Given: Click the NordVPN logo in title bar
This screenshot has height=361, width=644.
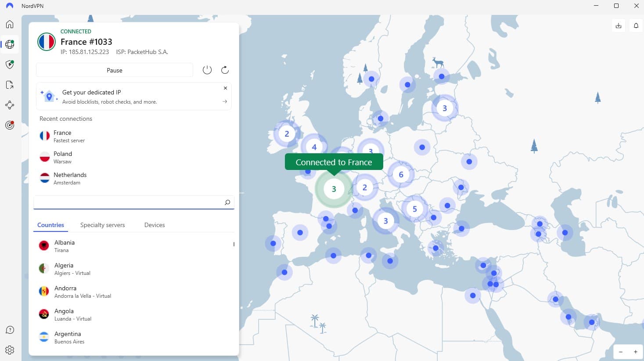Looking at the screenshot, I should pyautogui.click(x=10, y=6).
